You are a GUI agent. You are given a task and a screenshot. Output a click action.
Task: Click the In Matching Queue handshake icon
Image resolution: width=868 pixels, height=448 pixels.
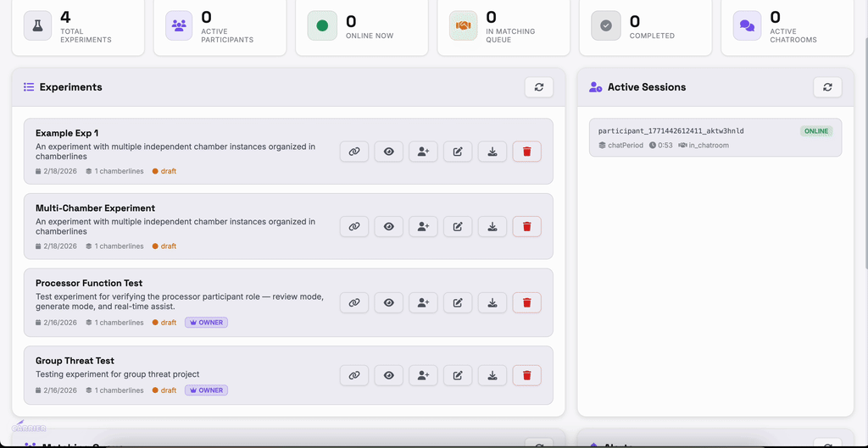point(464,26)
